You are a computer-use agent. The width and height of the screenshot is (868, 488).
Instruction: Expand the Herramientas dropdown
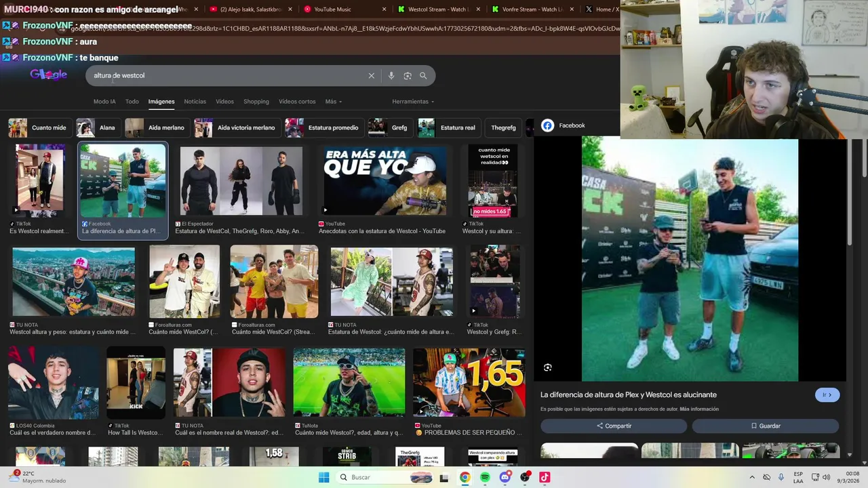413,102
